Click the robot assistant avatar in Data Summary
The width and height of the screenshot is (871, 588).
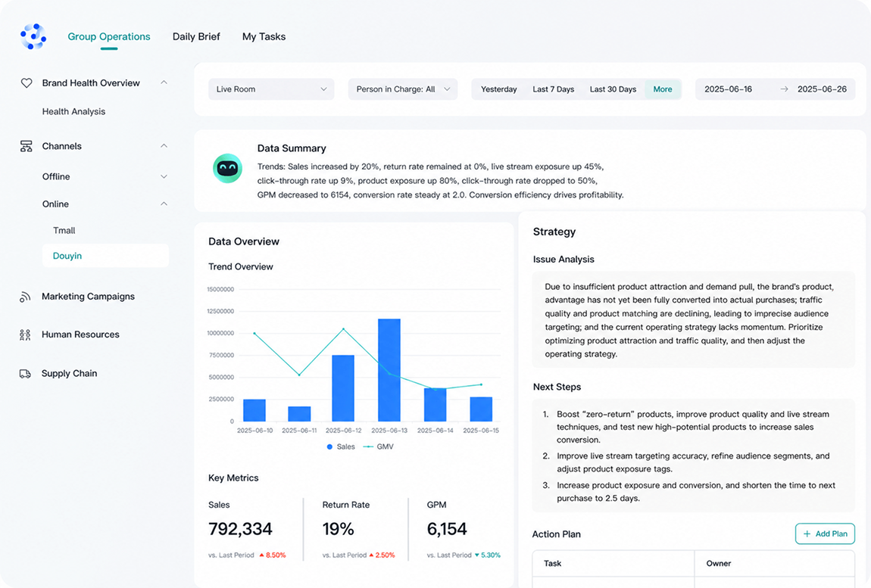228,168
